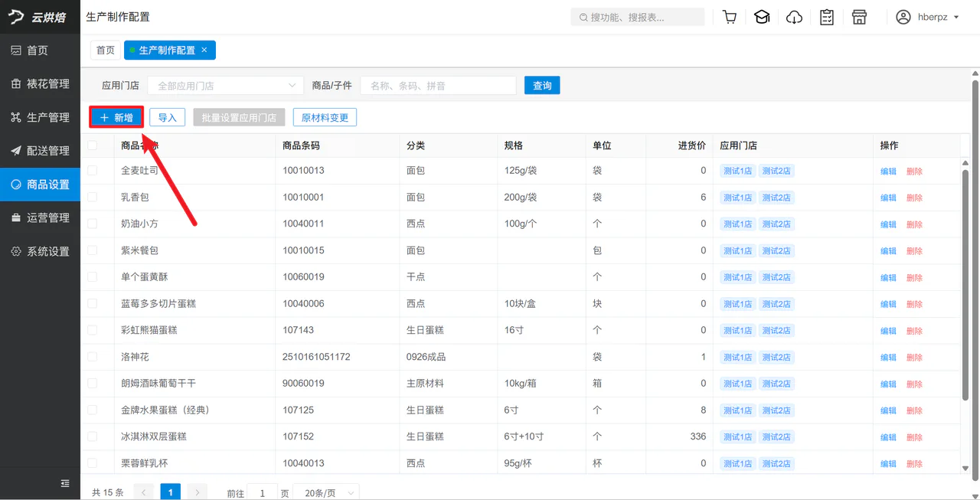980x500 pixels.
Task: Click 删除 for 乳香包
Action: [x=914, y=198]
